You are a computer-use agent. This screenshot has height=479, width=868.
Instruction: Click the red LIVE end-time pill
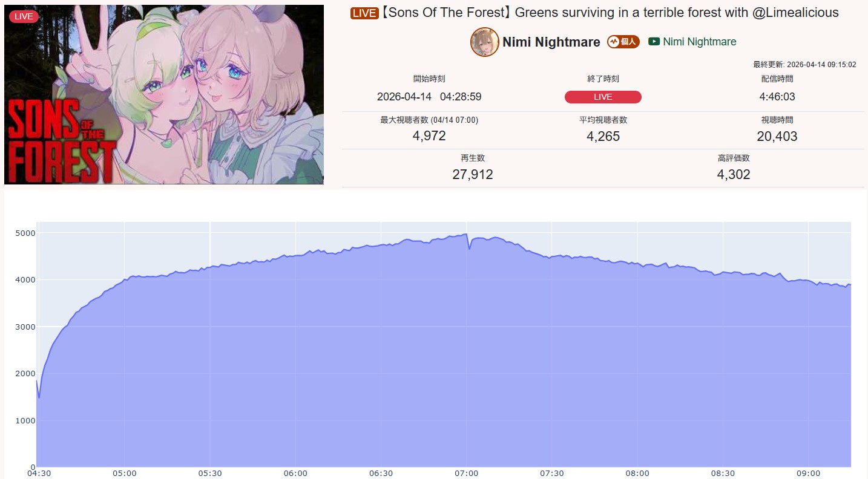click(x=603, y=97)
